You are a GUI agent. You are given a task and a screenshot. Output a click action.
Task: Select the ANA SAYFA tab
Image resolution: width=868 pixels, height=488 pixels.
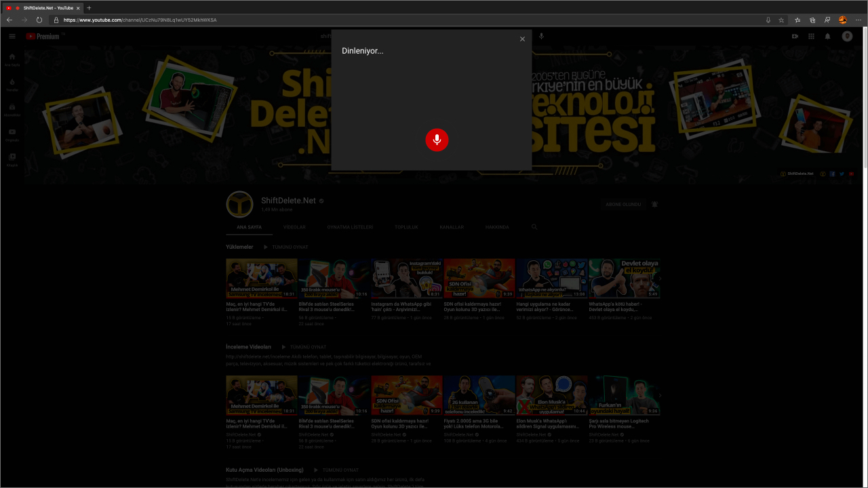click(x=249, y=227)
